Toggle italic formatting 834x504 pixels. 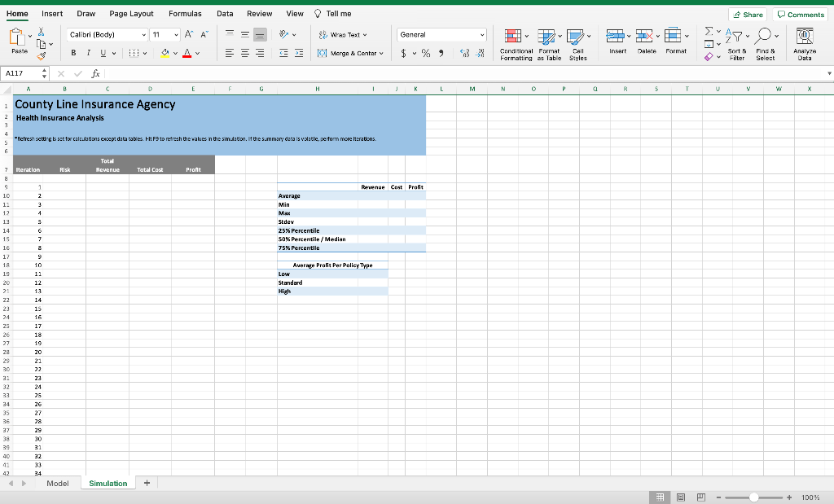click(x=88, y=53)
